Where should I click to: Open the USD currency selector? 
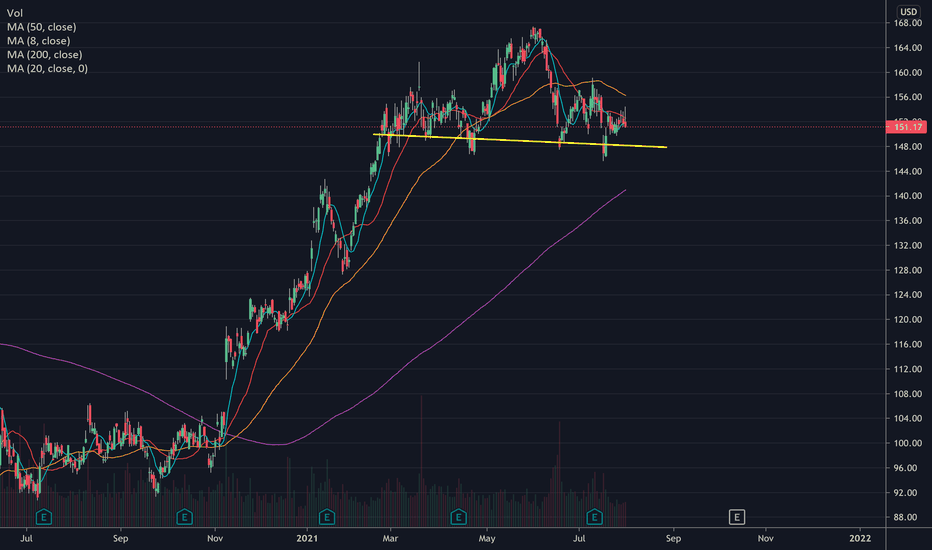pyautogui.click(x=908, y=11)
